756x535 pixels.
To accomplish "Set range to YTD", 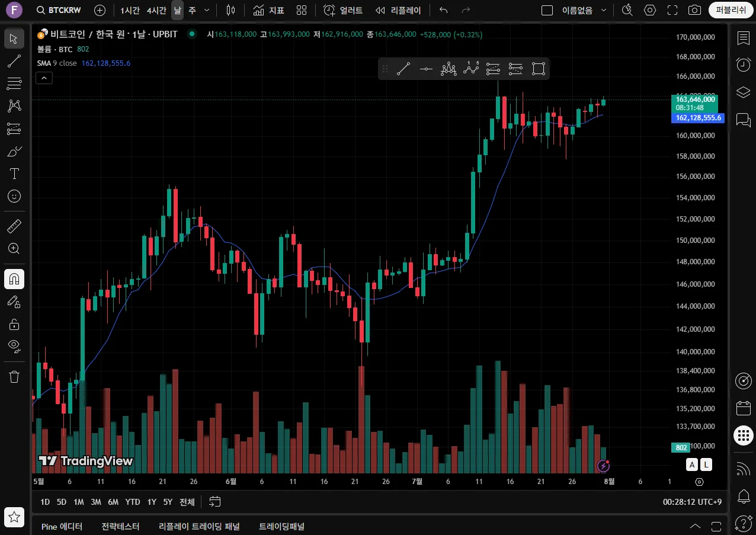I will click(133, 502).
